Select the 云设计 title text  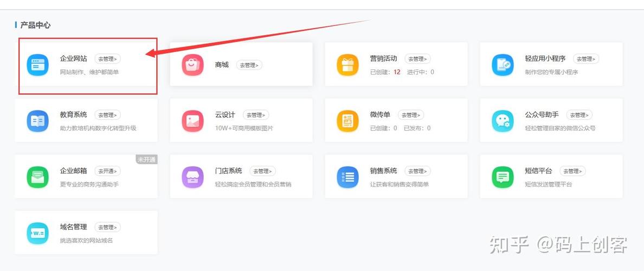[x=225, y=115]
